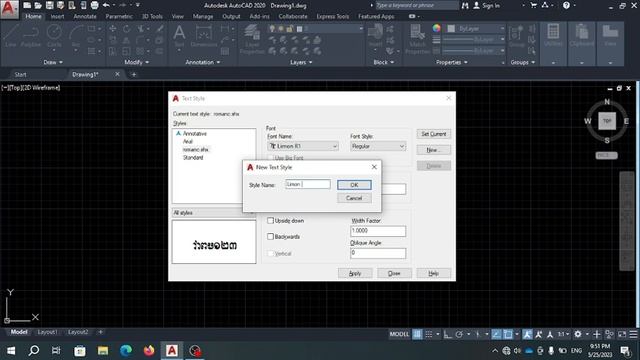The image size is (640, 360).
Task: Toggle the grid display in status bar
Action: click(x=417, y=334)
